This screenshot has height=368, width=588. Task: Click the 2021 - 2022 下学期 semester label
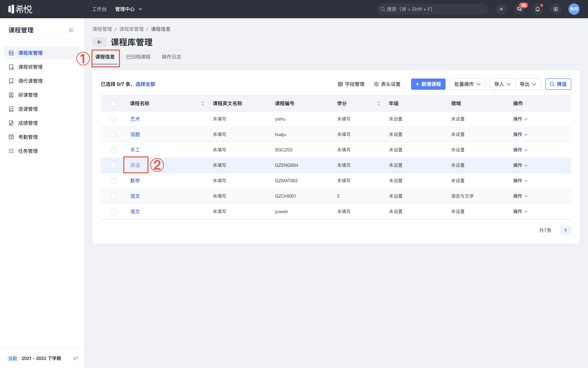pyautogui.click(x=41, y=358)
